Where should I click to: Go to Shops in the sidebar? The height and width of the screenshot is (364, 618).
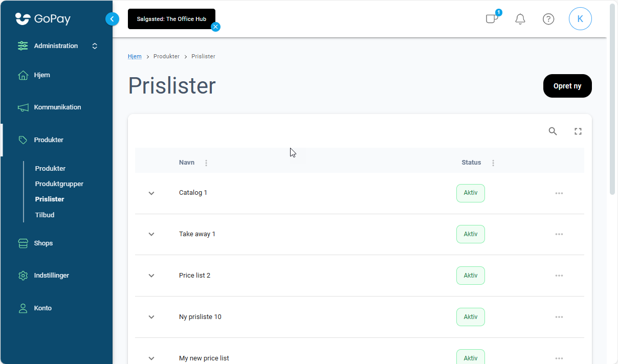coord(43,243)
